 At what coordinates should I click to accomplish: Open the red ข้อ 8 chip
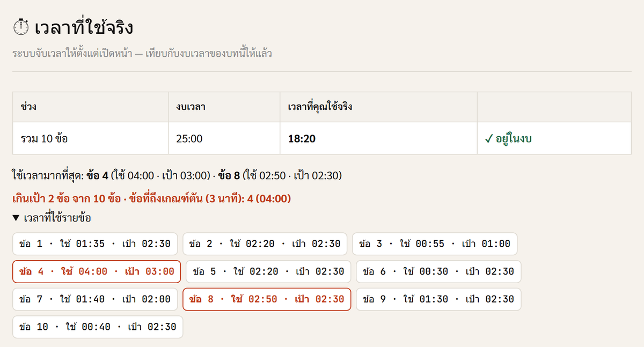coord(267,299)
